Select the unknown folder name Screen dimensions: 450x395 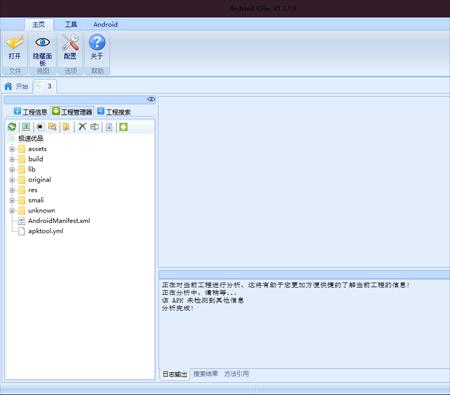click(x=42, y=210)
